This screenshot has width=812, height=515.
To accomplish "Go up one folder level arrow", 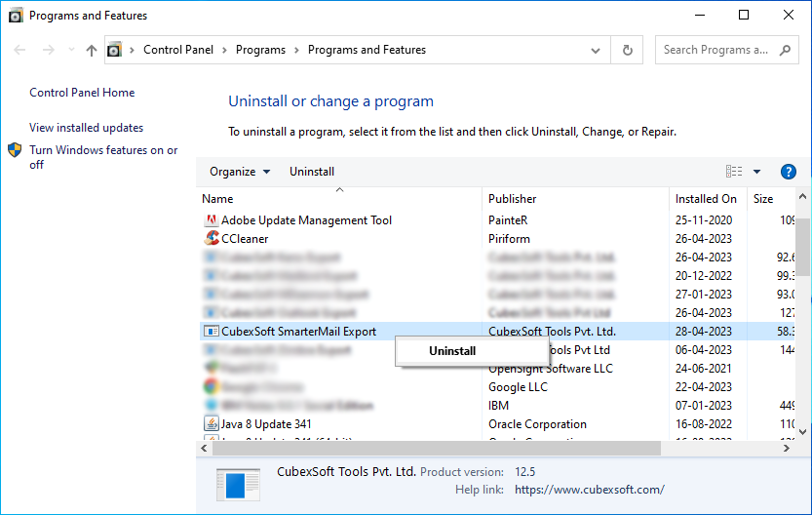I will pos(92,50).
